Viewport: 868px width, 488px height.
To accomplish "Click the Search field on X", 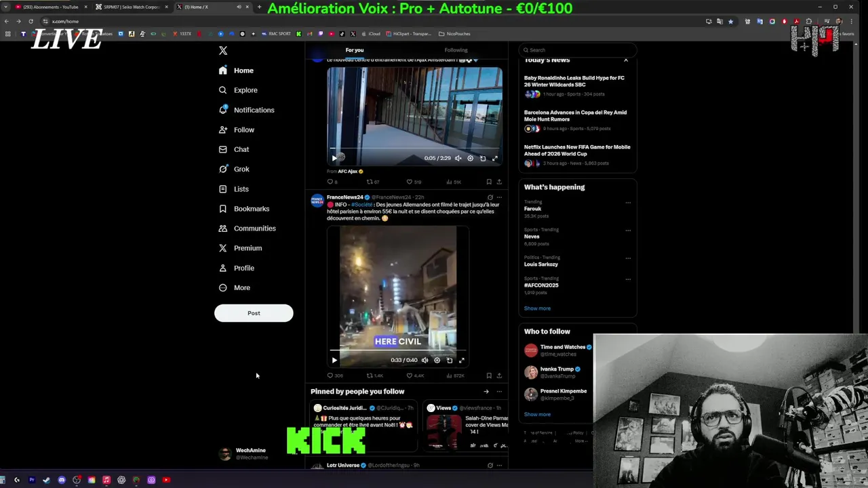I will pos(578,50).
